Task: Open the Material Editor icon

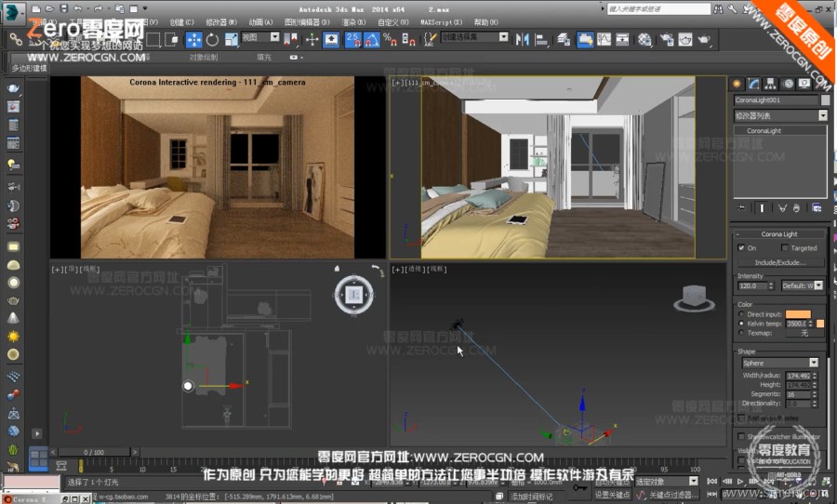Action: [x=644, y=39]
